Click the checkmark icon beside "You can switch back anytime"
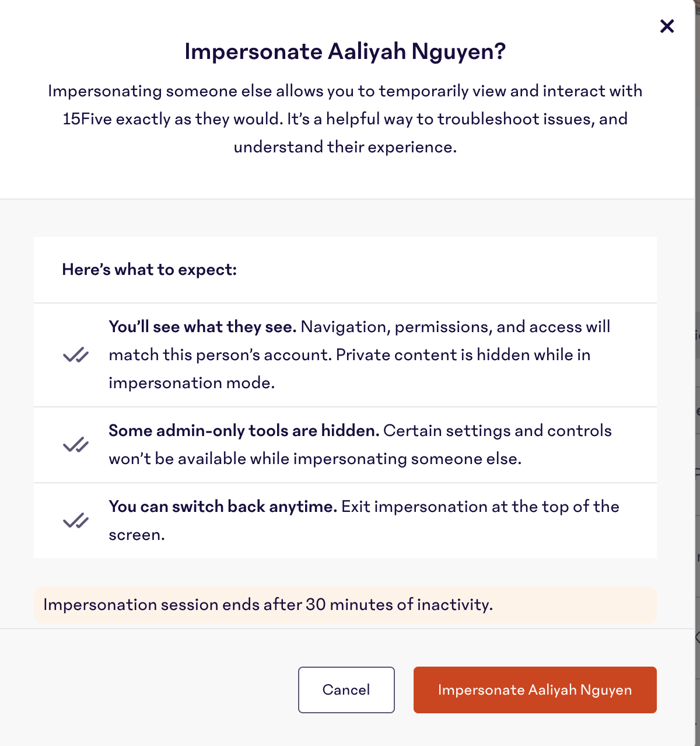The height and width of the screenshot is (746, 700). coord(76,520)
